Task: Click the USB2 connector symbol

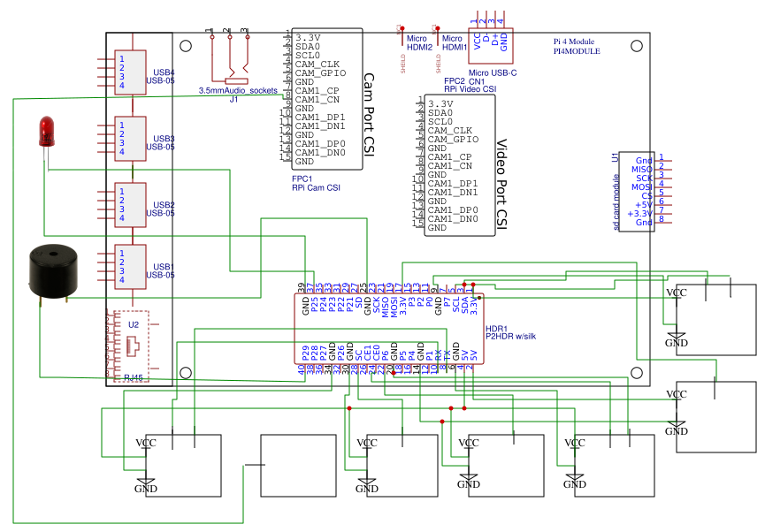Action: point(130,205)
